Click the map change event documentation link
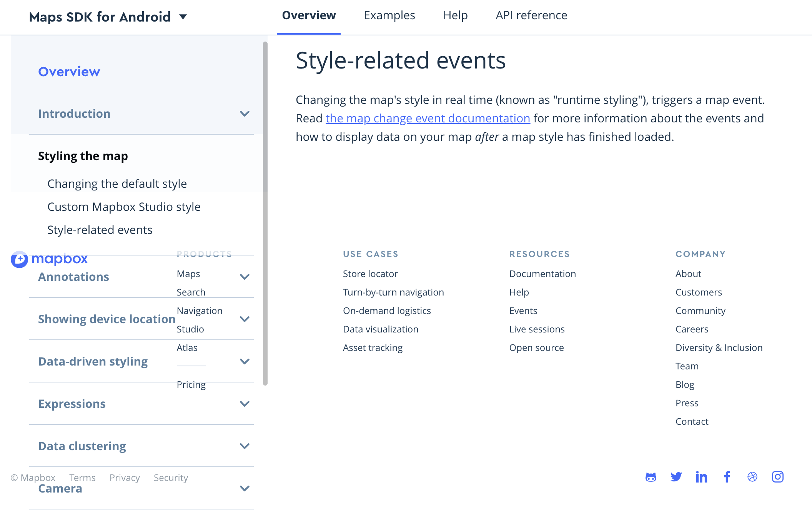This screenshot has width=812, height=521. coord(428,118)
